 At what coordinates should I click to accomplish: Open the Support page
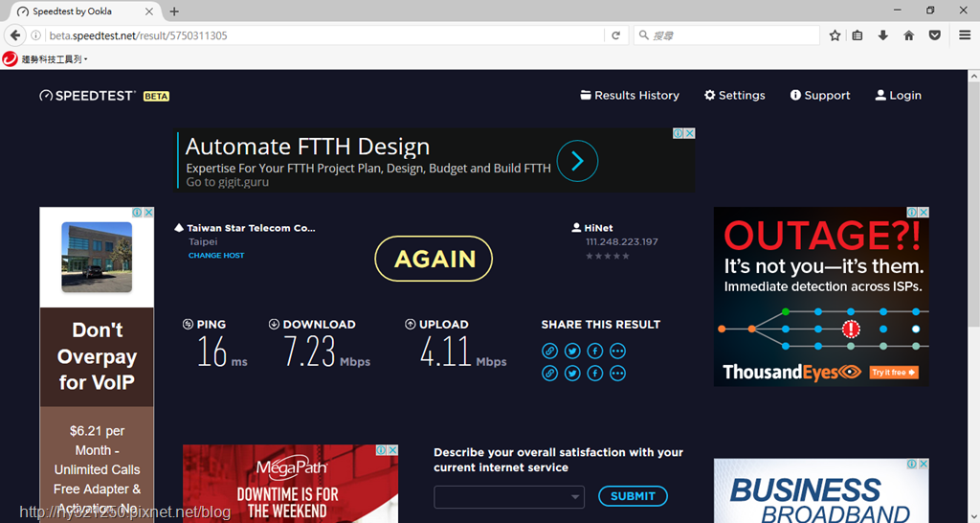[x=820, y=95]
